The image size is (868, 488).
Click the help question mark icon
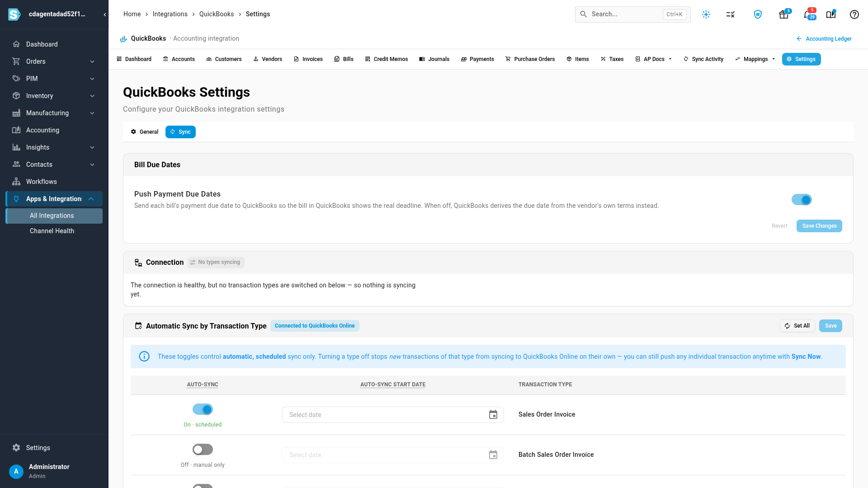click(x=854, y=14)
